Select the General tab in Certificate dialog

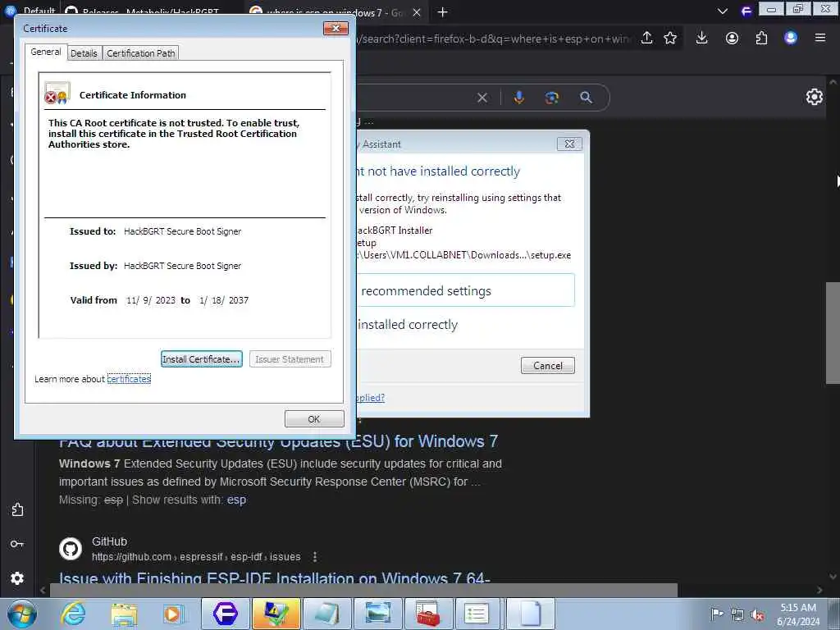click(x=46, y=52)
